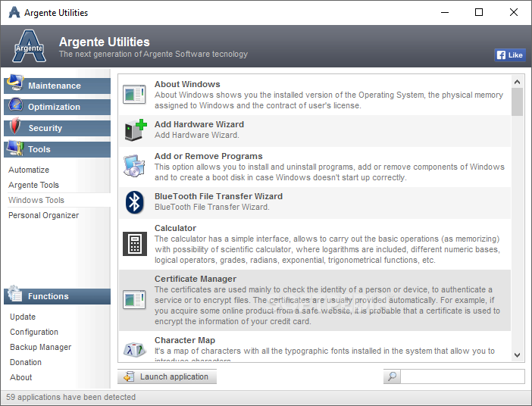Click the vertical scrollbar thumb

pyautogui.click(x=517, y=102)
